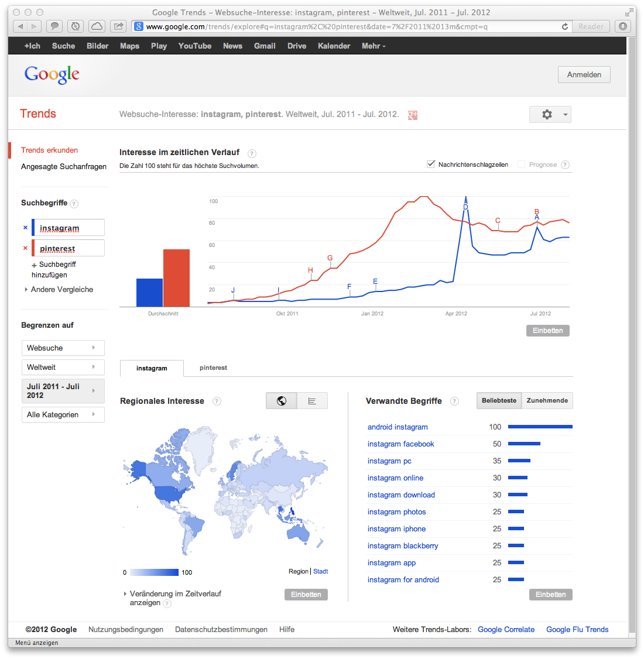Toggle the Prognose checkbox
Screen dimensions: 644x659
click(521, 164)
